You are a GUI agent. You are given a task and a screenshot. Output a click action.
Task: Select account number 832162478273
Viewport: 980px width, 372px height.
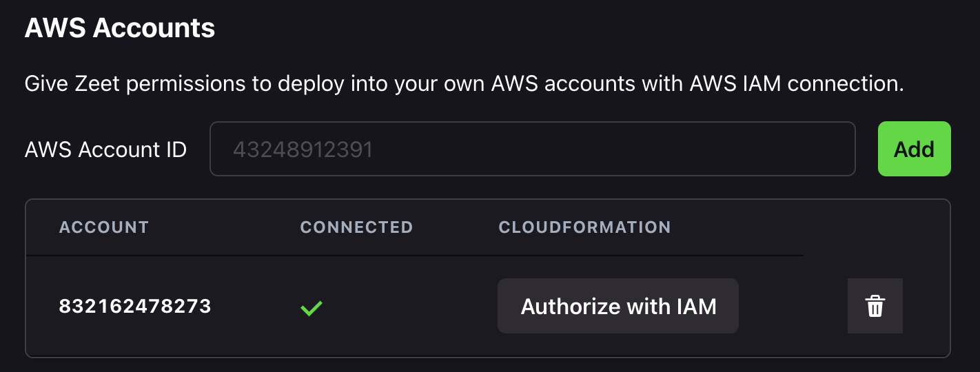[x=135, y=306]
